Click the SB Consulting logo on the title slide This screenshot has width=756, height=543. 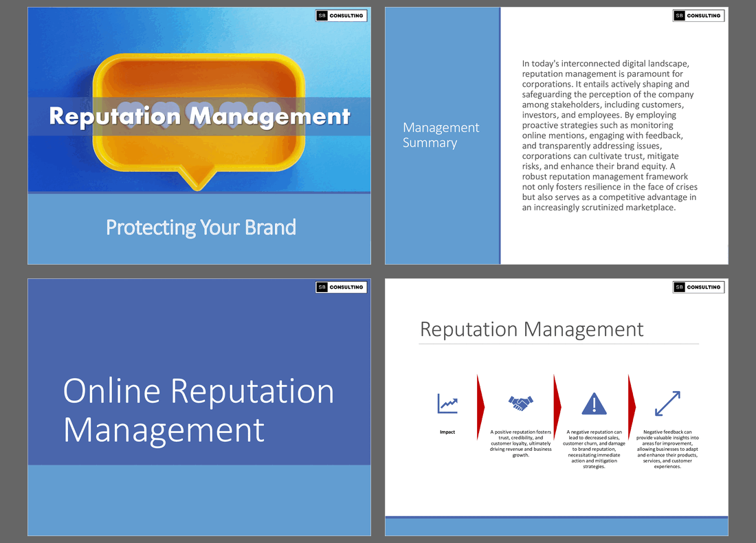341,15
